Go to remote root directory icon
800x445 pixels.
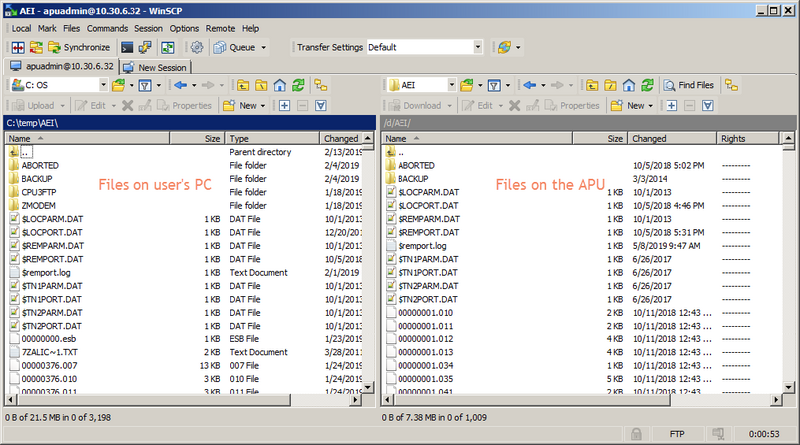coord(610,85)
